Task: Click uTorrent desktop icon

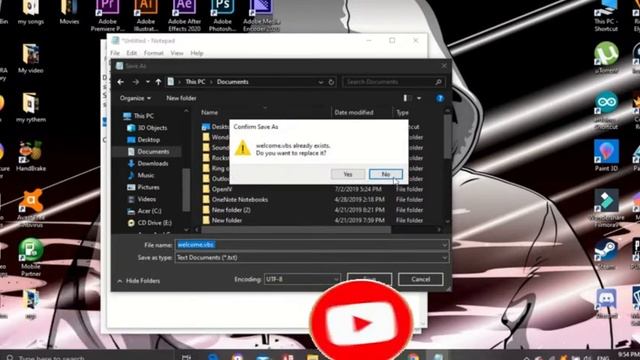Action: [x=606, y=57]
